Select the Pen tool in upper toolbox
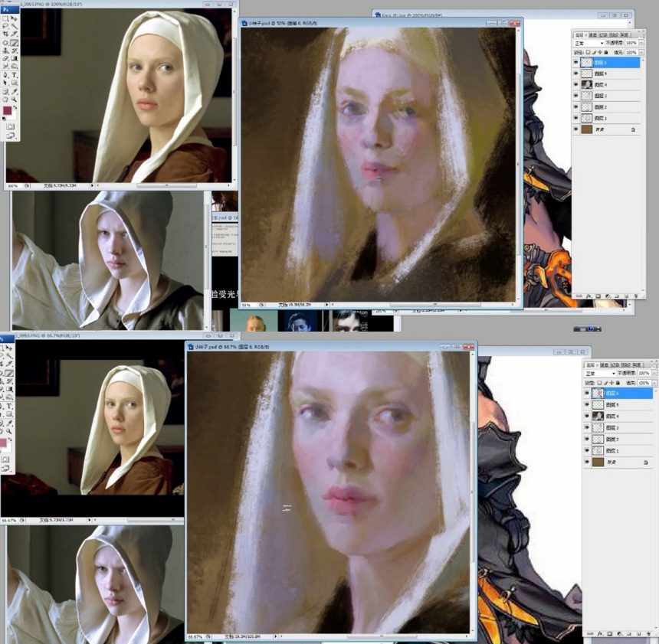The height and width of the screenshot is (644, 659). point(5,75)
